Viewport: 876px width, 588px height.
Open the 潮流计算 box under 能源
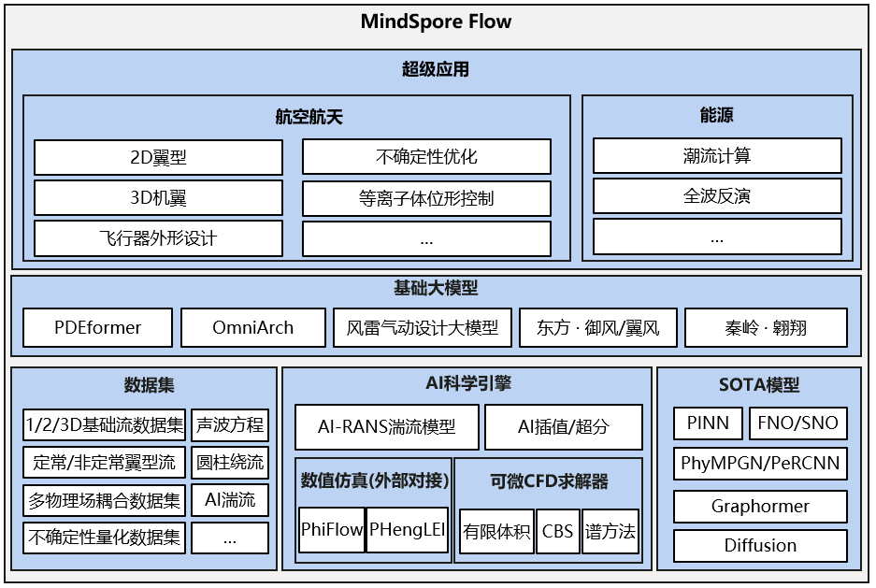pos(717,156)
